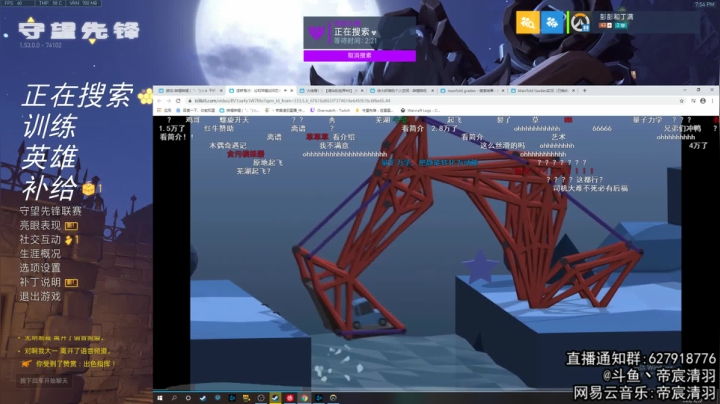Open the Warcraft Logs bookmark
720x404 pixels.
(x=421, y=110)
